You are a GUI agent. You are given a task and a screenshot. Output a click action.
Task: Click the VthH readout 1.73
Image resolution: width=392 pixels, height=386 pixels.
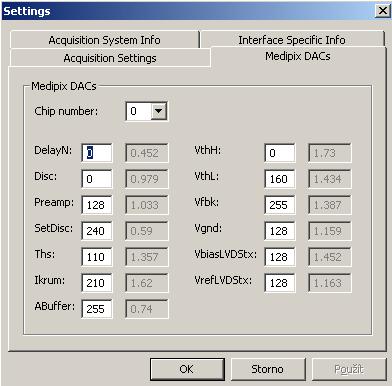pos(330,153)
